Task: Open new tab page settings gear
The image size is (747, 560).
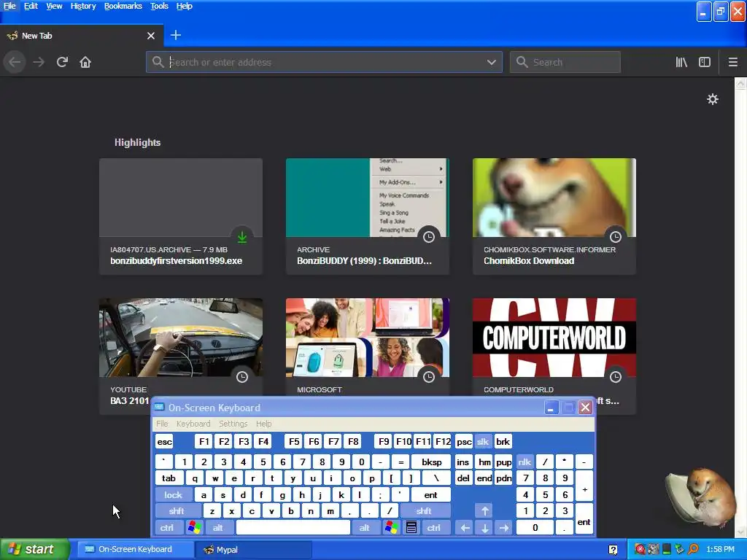Action: 712,99
